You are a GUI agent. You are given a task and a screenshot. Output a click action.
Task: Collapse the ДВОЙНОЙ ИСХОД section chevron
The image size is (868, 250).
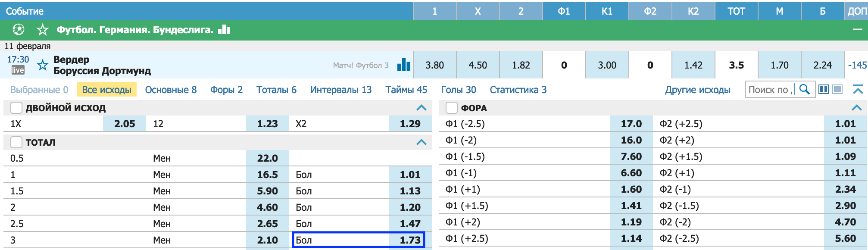pos(422,108)
